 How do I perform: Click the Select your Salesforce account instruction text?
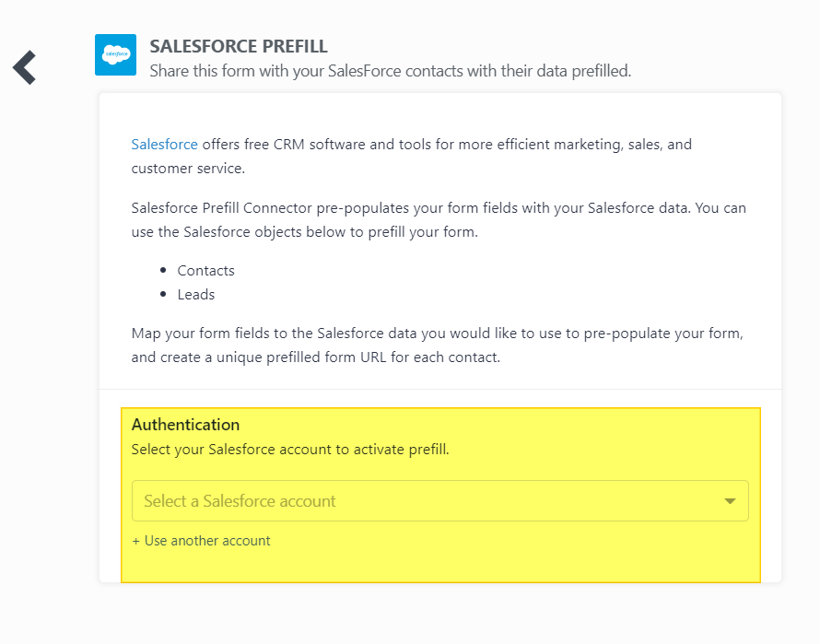coord(290,450)
